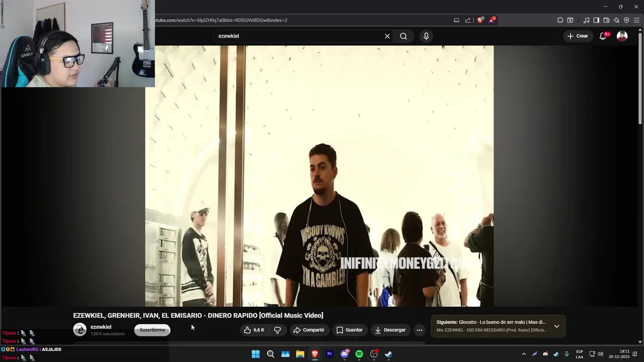Open Steam from the taskbar
This screenshot has width=644, height=362.
click(x=388, y=354)
